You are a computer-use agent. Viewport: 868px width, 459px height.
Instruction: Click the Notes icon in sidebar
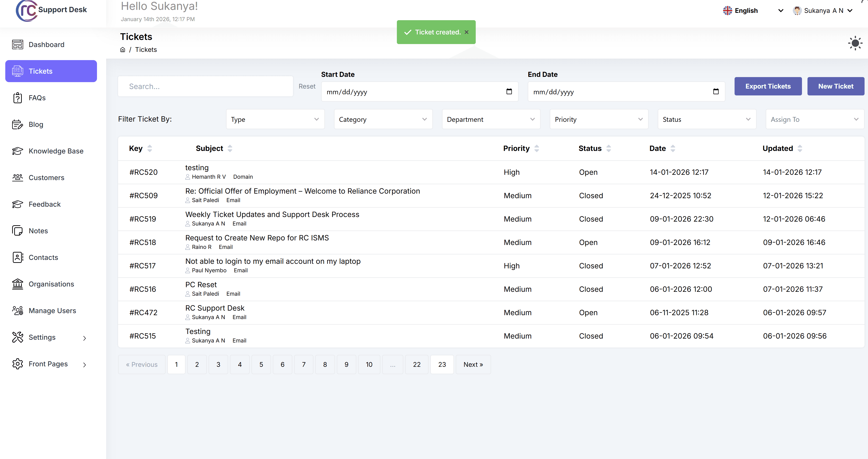[17, 231]
